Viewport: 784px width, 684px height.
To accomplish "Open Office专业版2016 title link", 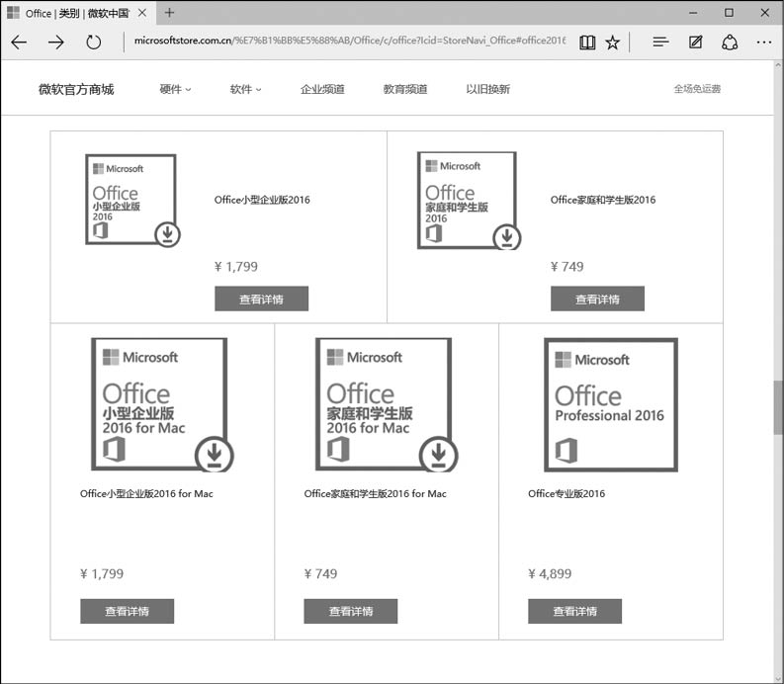I will [x=566, y=494].
